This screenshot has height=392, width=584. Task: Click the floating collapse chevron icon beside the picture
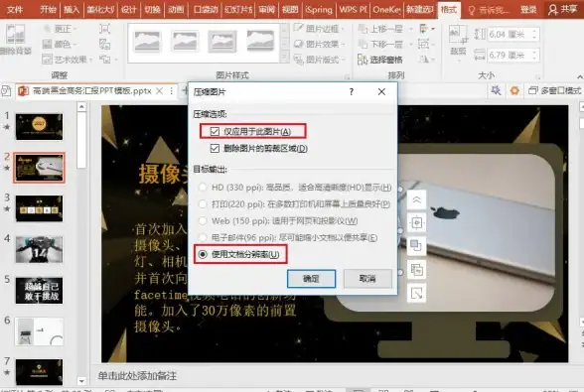[417, 199]
